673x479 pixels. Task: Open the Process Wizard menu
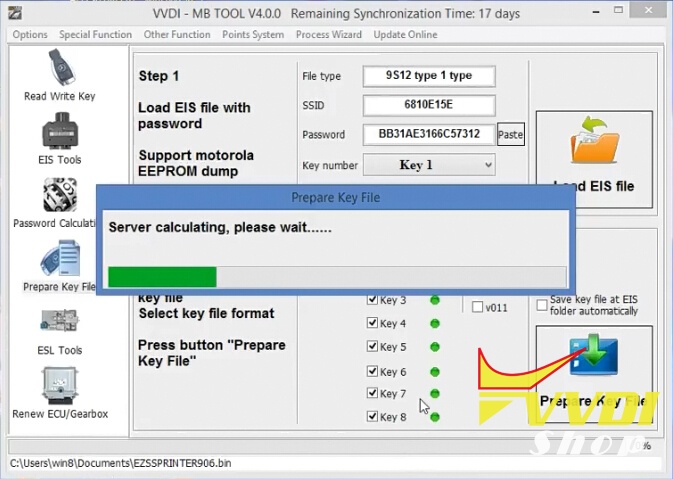329,34
